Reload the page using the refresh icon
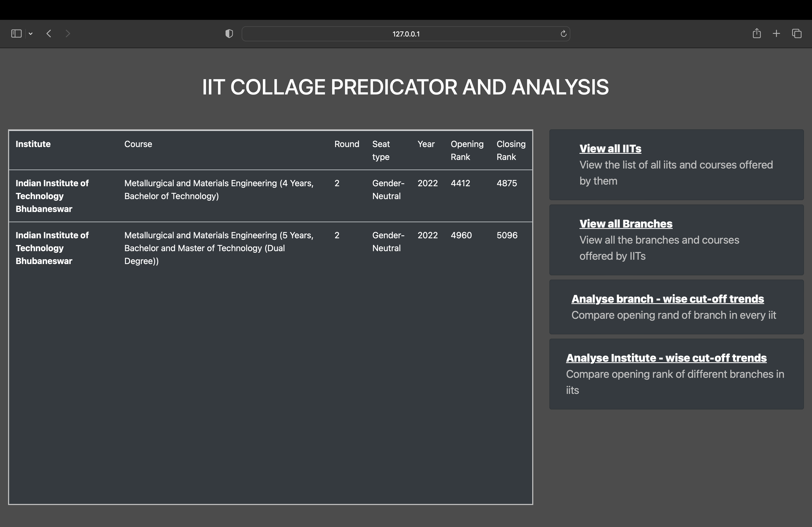The width and height of the screenshot is (812, 527). click(563, 33)
